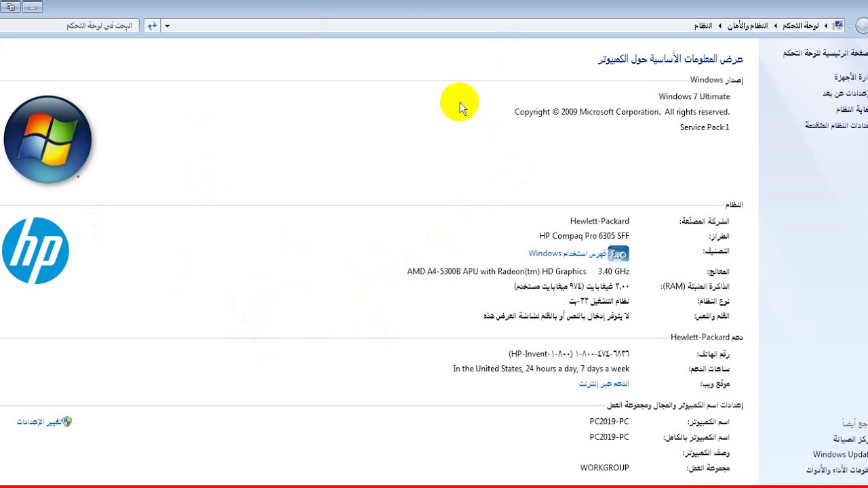
Task: Click the refresh button beside the address bar
Action: (x=152, y=26)
